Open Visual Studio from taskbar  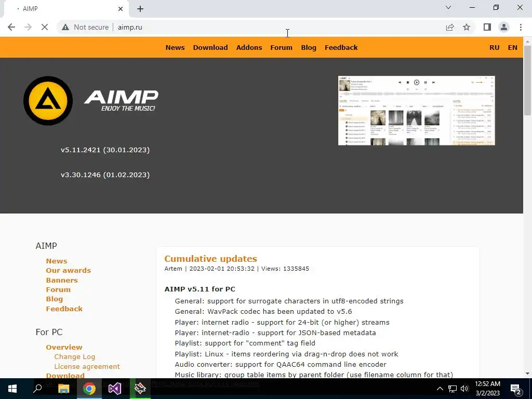[x=115, y=389]
